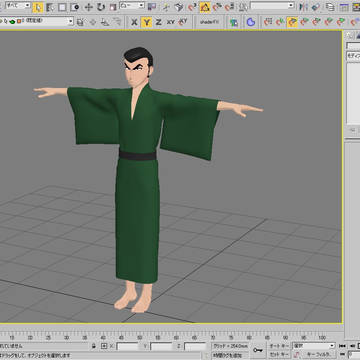360x360 pixels.
Task: Click the second layer toolbar icon after dropdown
Action: (x=93, y=22)
